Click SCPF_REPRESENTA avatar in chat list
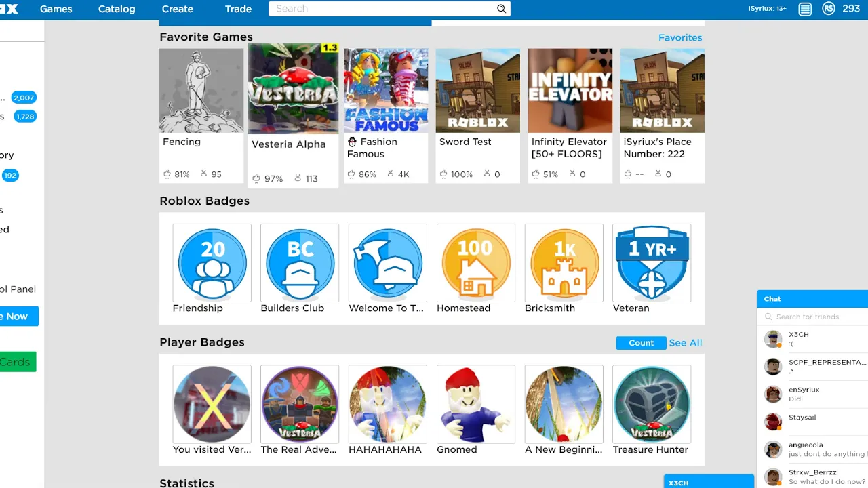The width and height of the screenshot is (868, 488). pos(773,367)
